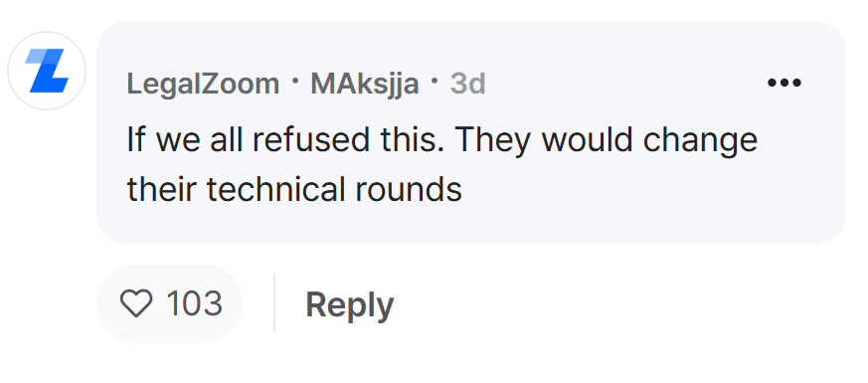868x383 pixels.
Task: Click the word "refused" in the comment
Action: [x=310, y=139]
